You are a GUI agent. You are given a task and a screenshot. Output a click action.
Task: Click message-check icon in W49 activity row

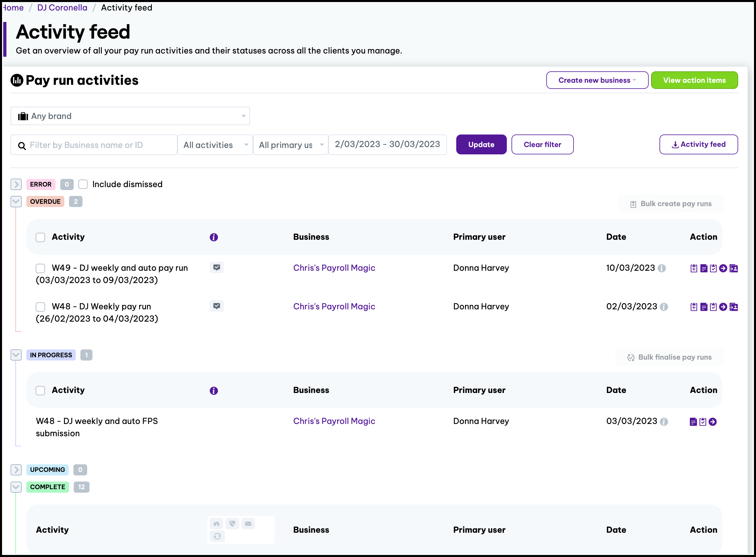click(x=216, y=267)
